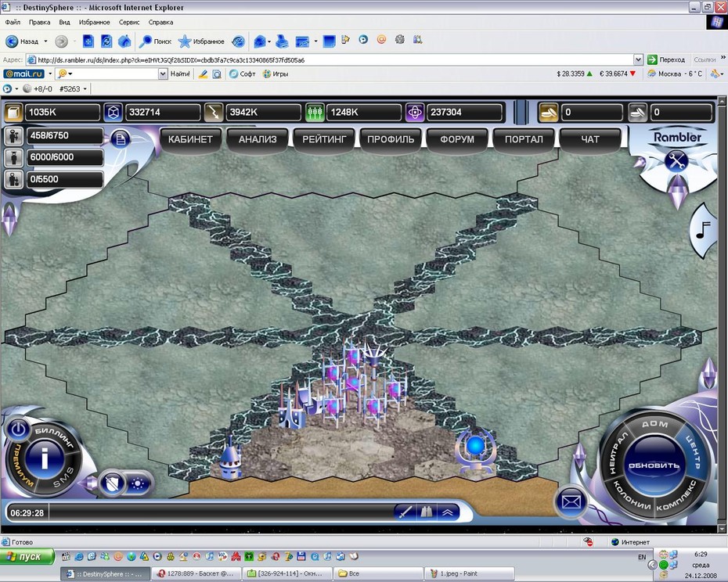
Task: Go to КОЛОНИИ on navigation wheel
Action: [x=632, y=494]
